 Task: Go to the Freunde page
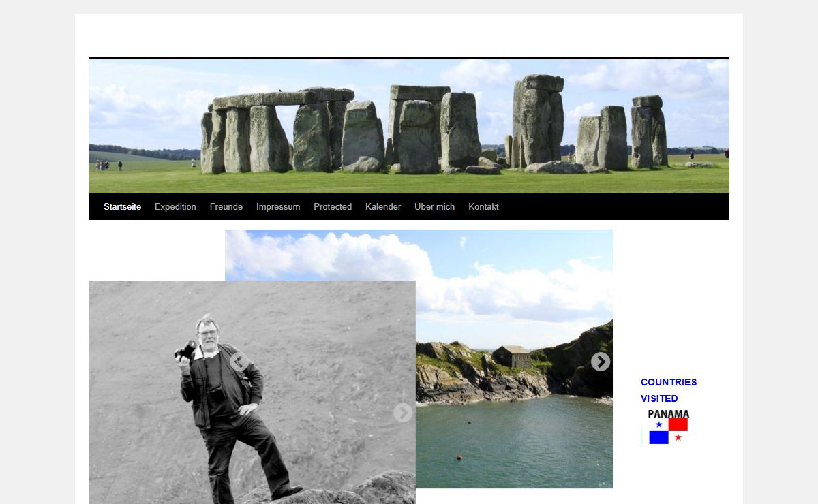tap(226, 206)
